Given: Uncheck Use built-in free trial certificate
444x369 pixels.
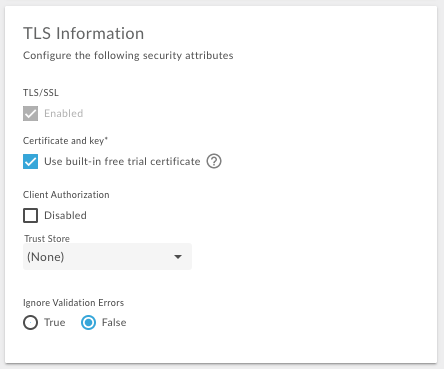Looking at the screenshot, I should pyautogui.click(x=30, y=161).
